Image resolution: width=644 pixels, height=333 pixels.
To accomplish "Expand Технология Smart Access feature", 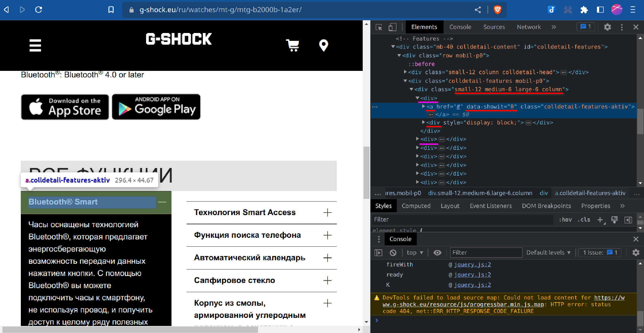I will (328, 213).
